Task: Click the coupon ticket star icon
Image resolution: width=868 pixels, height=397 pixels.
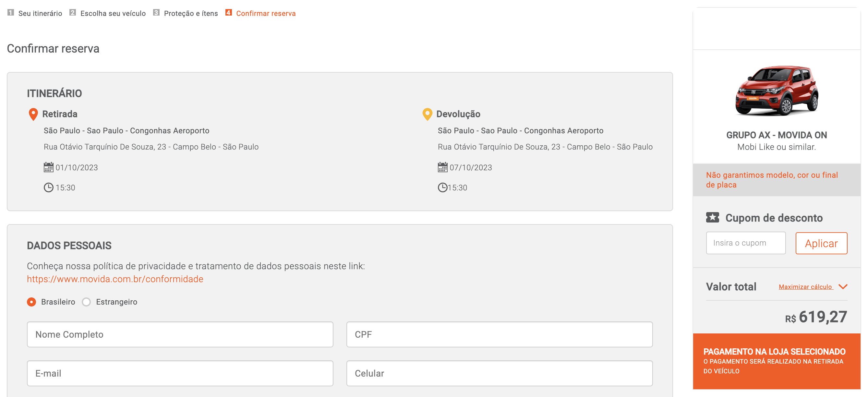Action: tap(712, 217)
